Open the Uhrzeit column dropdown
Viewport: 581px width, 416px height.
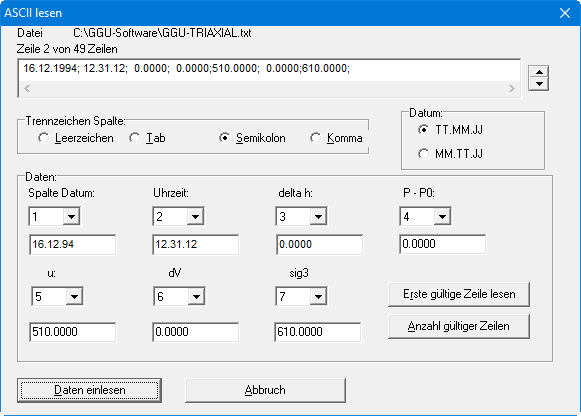[195, 216]
